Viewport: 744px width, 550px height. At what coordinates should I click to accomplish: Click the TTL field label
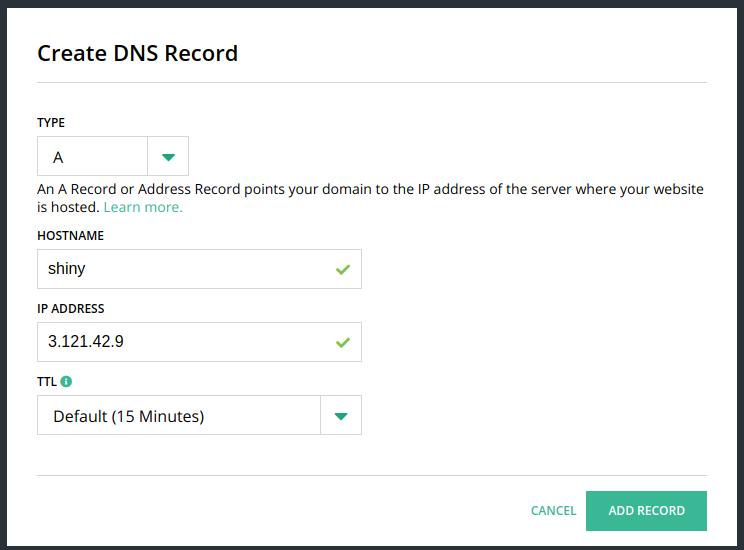(x=47, y=382)
